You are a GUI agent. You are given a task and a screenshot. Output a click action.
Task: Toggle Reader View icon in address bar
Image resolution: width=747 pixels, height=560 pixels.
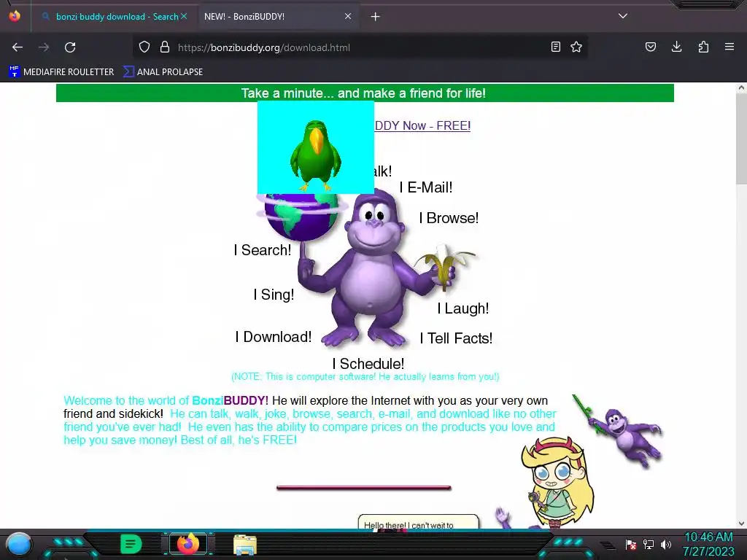[555, 47]
